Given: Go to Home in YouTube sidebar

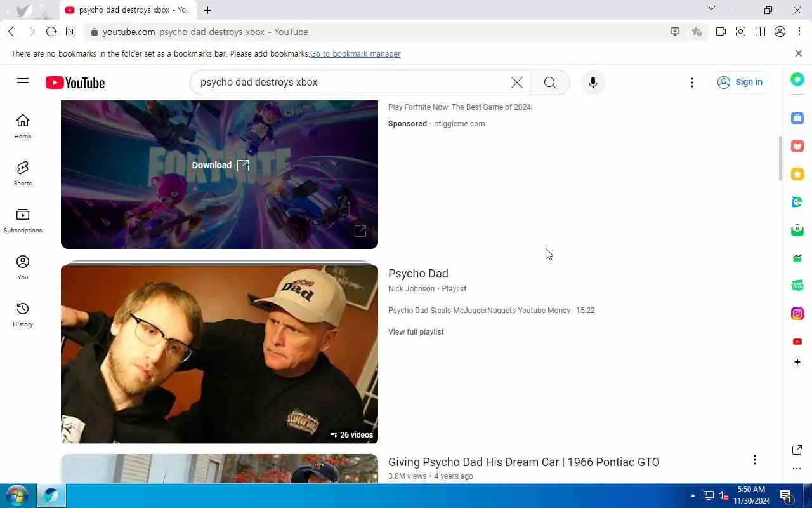Looking at the screenshot, I should tap(23, 126).
